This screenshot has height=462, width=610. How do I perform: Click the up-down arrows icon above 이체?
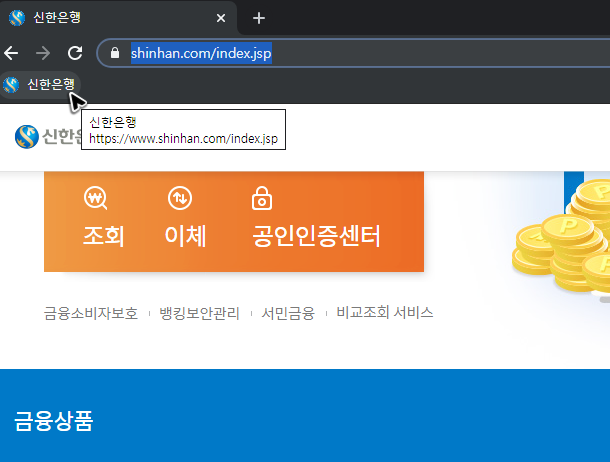(180, 198)
